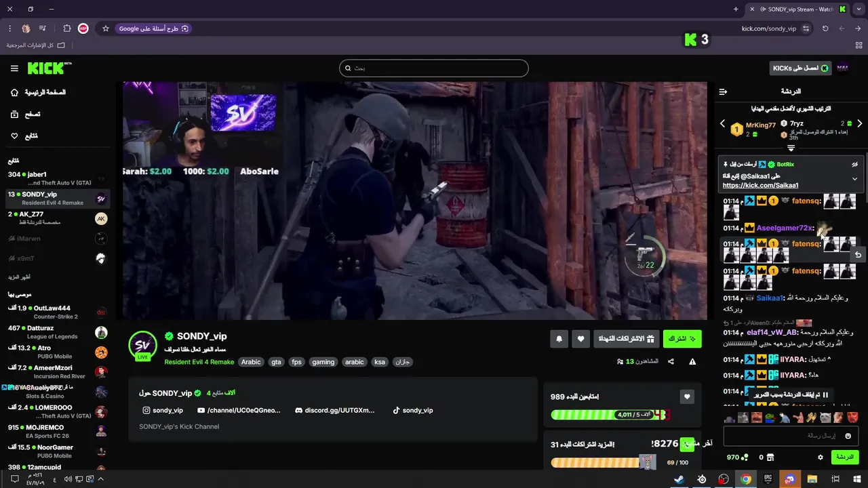Open Steam from the taskbar
Viewport: 868px width, 488px height.
(x=679, y=479)
